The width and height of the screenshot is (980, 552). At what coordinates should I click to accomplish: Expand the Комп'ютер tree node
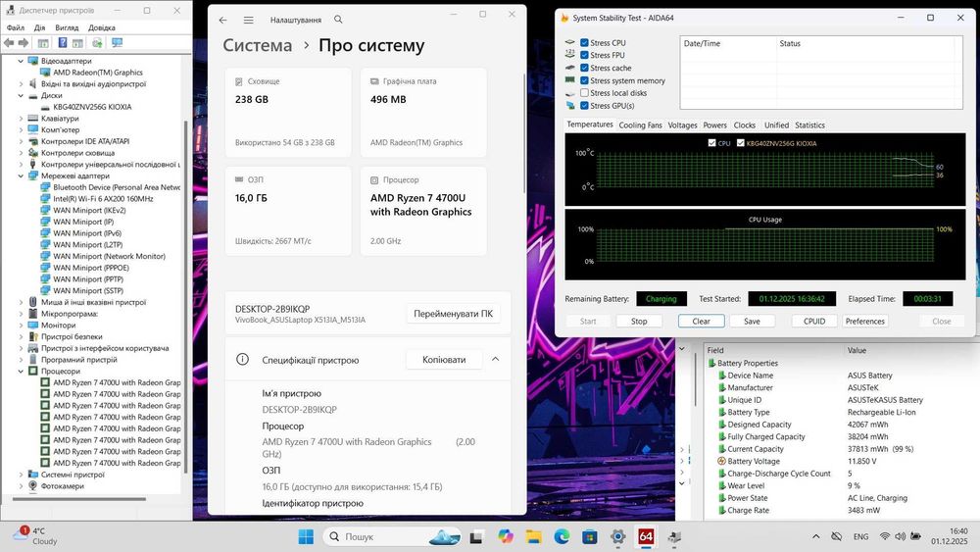[x=21, y=130]
